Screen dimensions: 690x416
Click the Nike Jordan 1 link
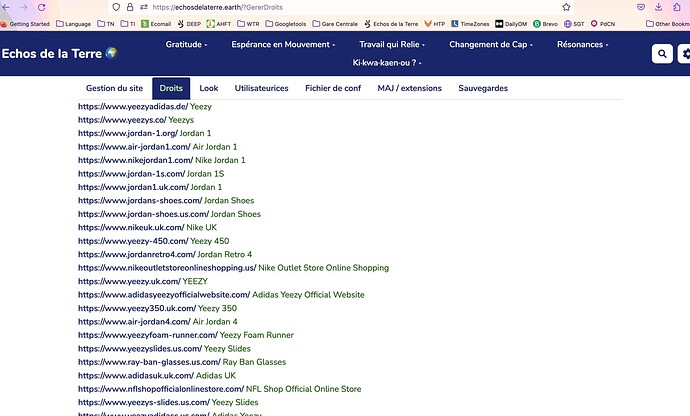[x=220, y=160]
